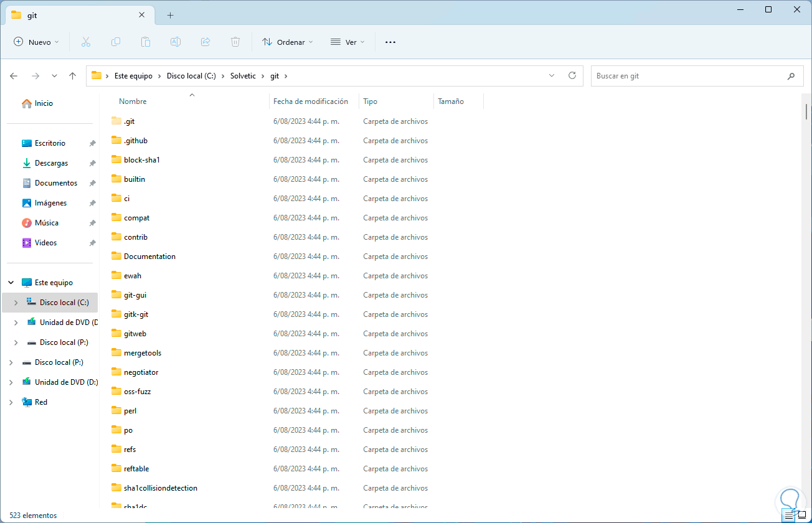Go up one folder level

click(x=72, y=76)
